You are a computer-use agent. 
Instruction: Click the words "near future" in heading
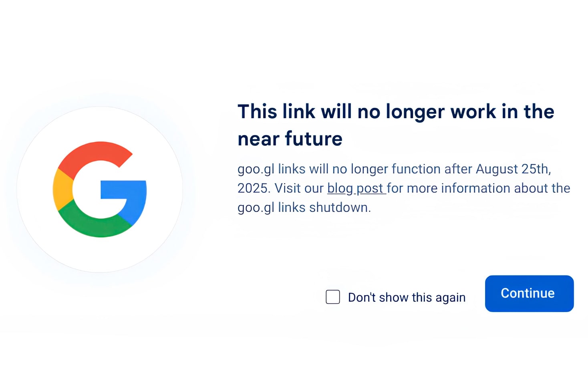coord(290,139)
